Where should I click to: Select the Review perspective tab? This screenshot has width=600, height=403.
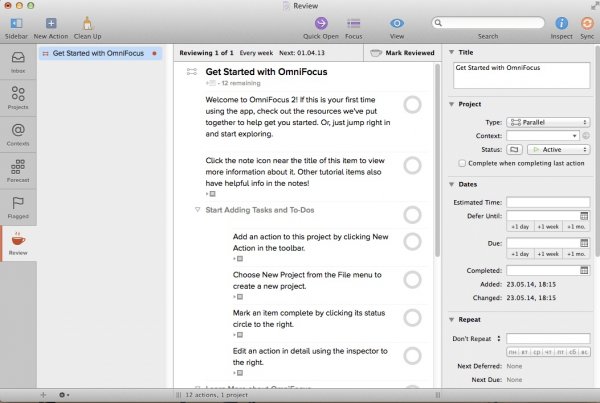18,243
